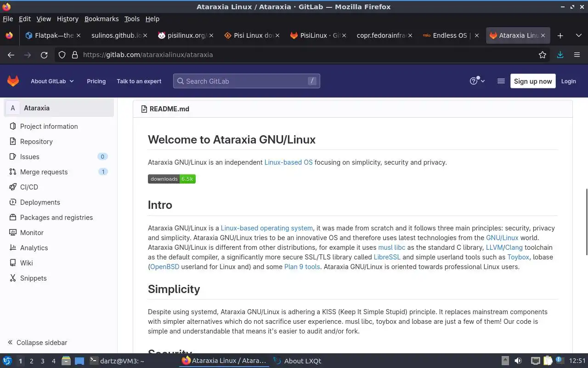Open the File menu
The width and height of the screenshot is (588, 368).
[x=8, y=19]
